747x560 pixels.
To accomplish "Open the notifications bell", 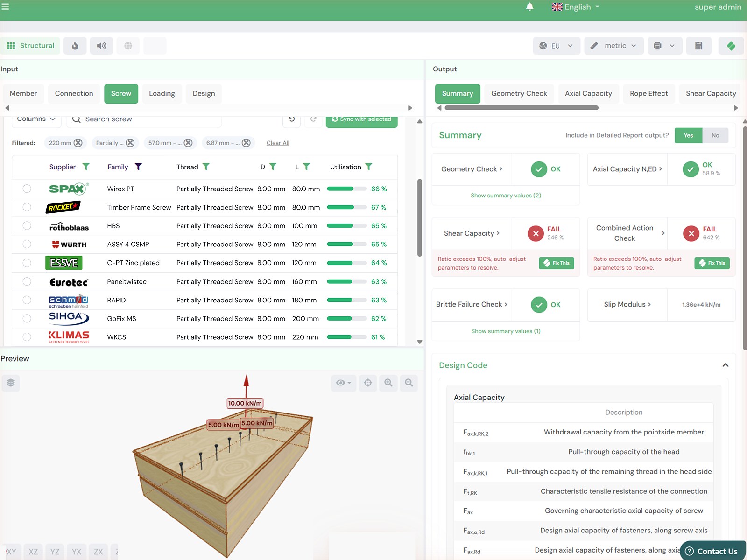I will [x=529, y=7].
